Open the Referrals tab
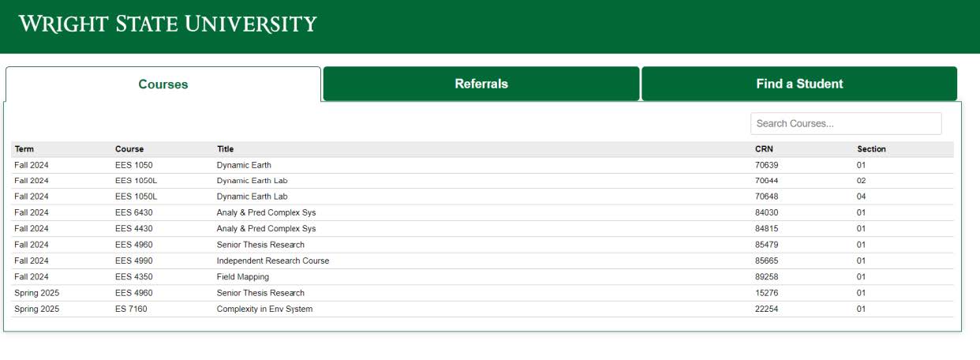 [x=481, y=84]
